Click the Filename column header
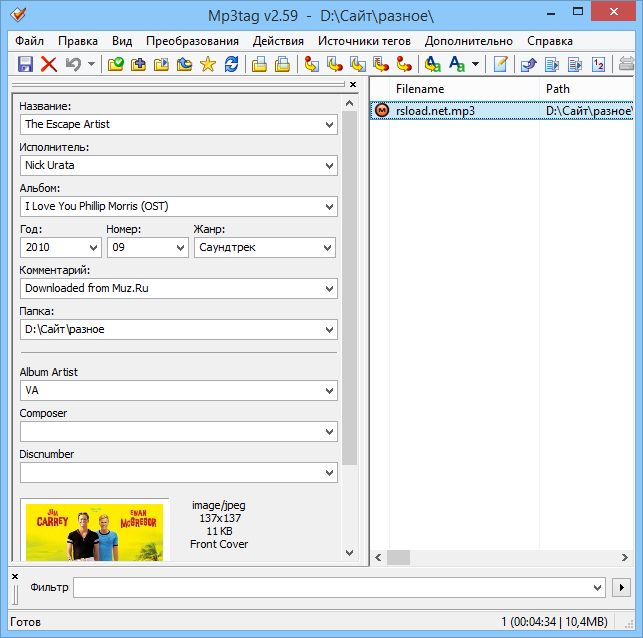The image size is (643, 638). click(463, 89)
